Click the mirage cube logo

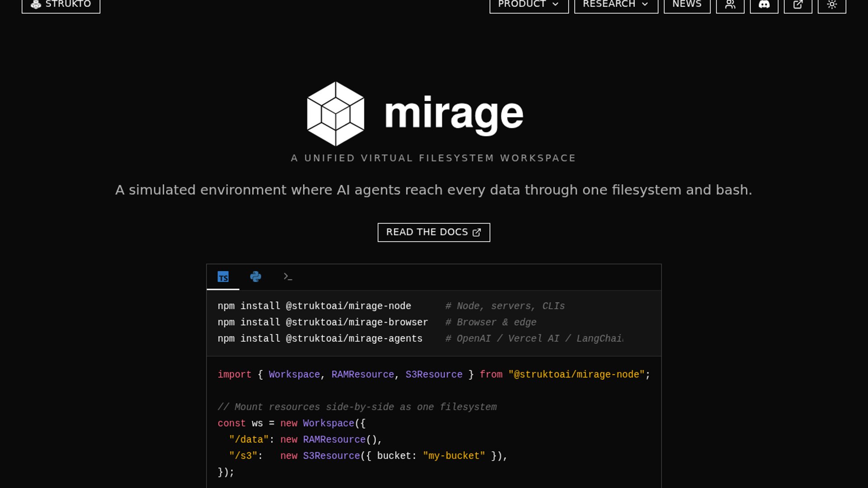(x=335, y=114)
